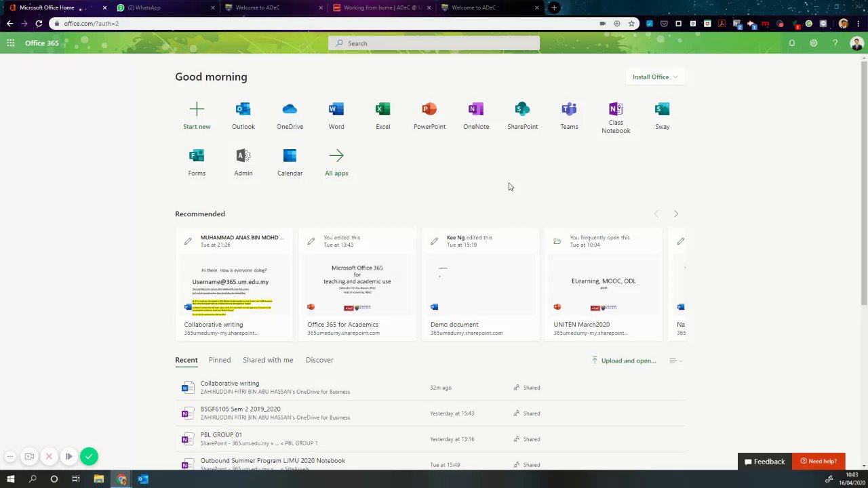
Task: Click the Adobe Acrobat extension icon
Action: tap(722, 24)
